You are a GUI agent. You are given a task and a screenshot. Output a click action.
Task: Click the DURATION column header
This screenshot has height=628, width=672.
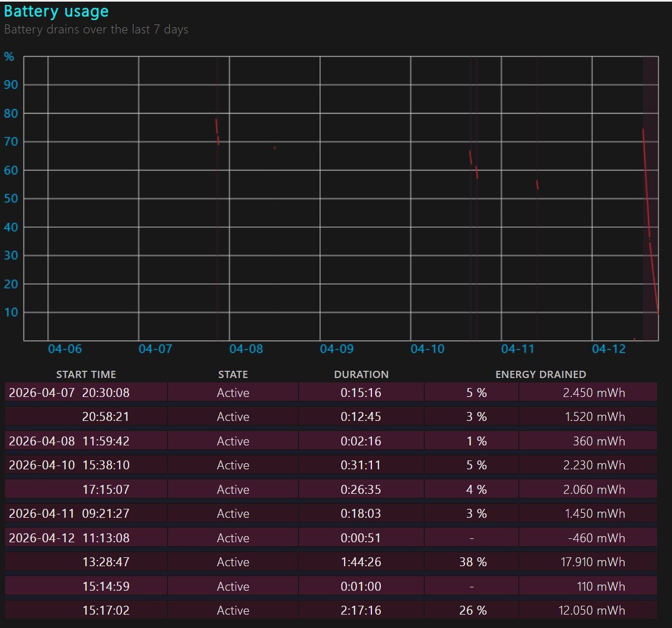coord(361,375)
